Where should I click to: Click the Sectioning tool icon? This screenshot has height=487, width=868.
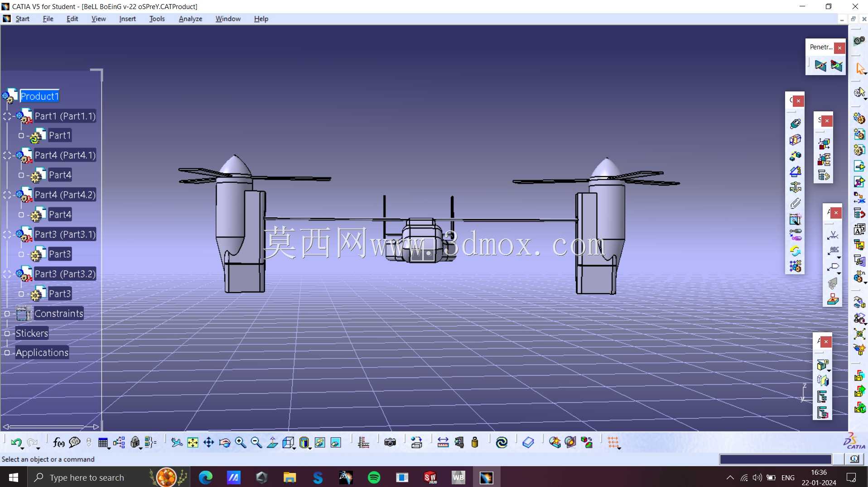570,442
